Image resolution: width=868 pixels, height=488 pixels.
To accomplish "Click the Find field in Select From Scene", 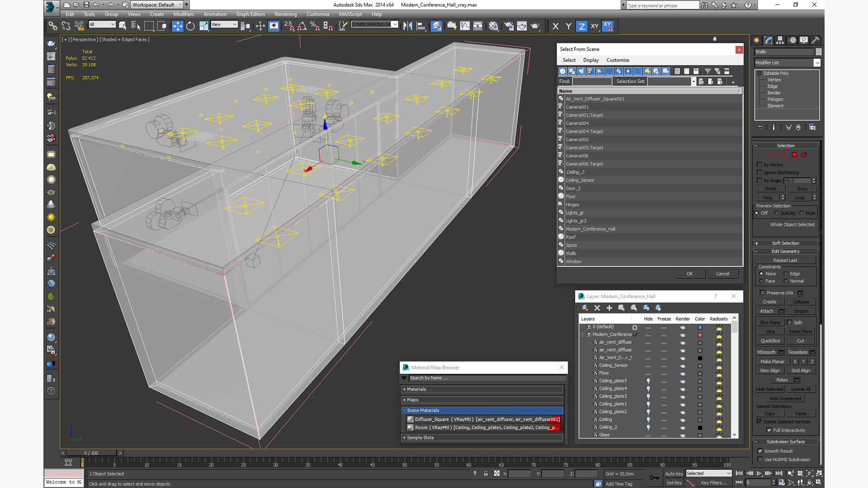I will coord(592,81).
